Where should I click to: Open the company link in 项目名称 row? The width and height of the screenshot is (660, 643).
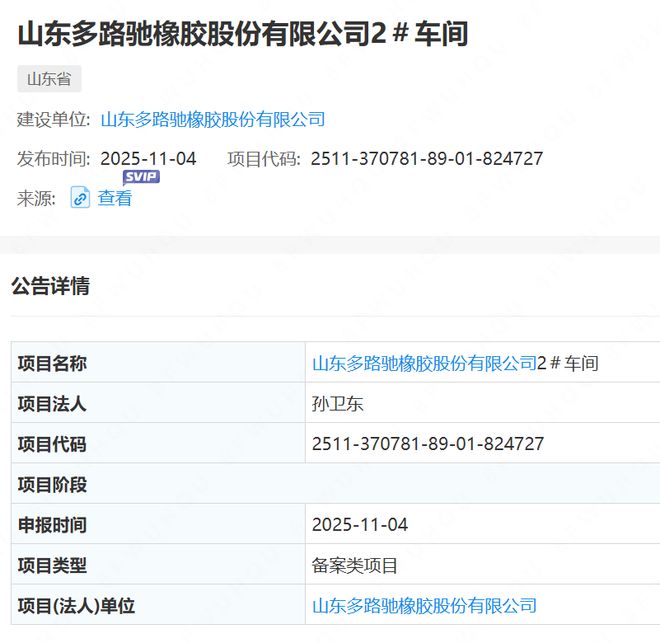425,363
